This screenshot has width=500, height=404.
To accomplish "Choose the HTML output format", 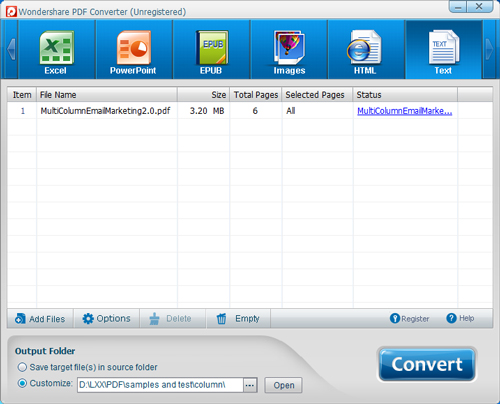I will (x=366, y=50).
